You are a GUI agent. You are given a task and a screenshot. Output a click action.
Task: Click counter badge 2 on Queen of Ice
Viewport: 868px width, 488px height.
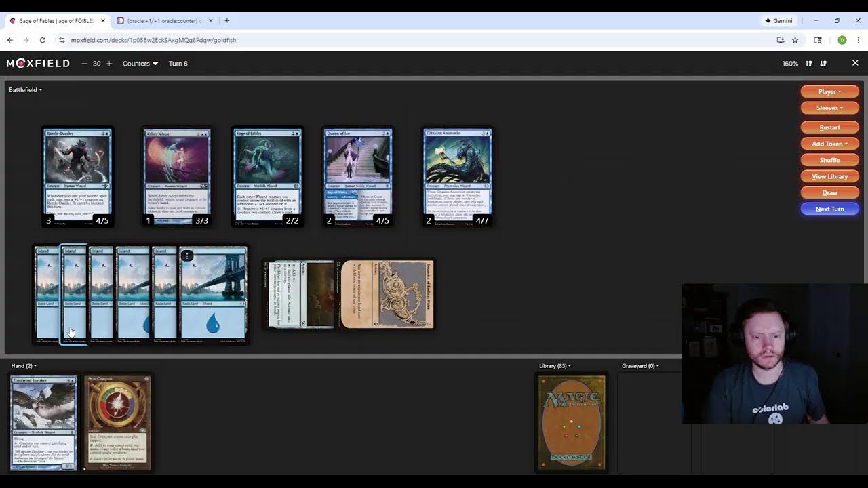pyautogui.click(x=330, y=220)
